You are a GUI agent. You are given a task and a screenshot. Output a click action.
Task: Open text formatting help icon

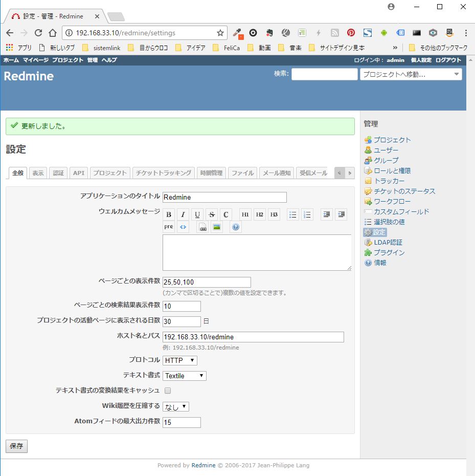pyautogui.click(x=236, y=227)
